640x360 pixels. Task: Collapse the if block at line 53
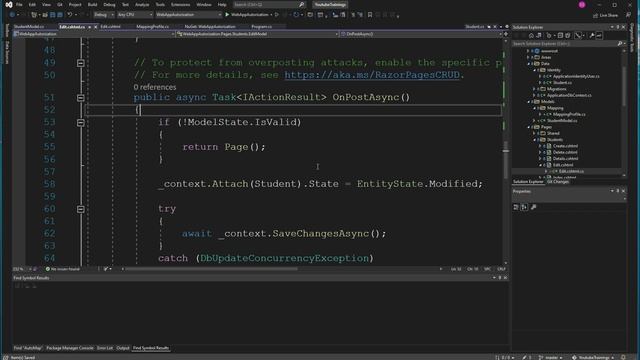coord(80,122)
